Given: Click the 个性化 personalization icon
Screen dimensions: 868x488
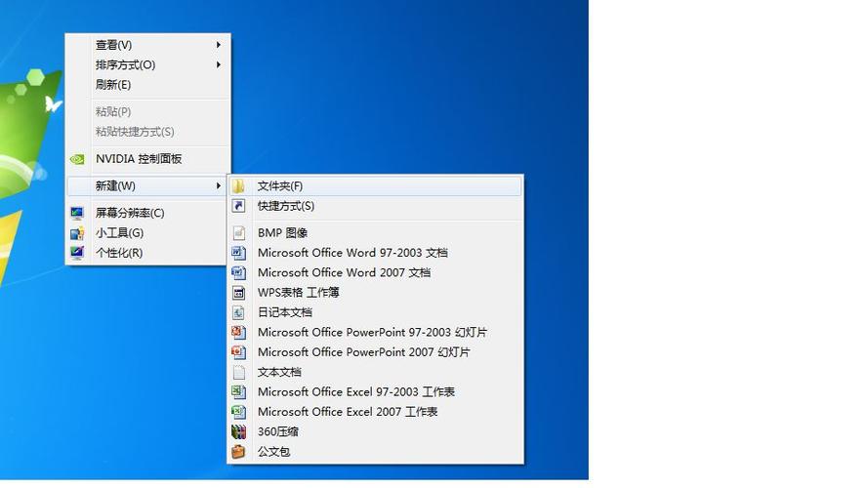Looking at the screenshot, I should click(x=77, y=253).
